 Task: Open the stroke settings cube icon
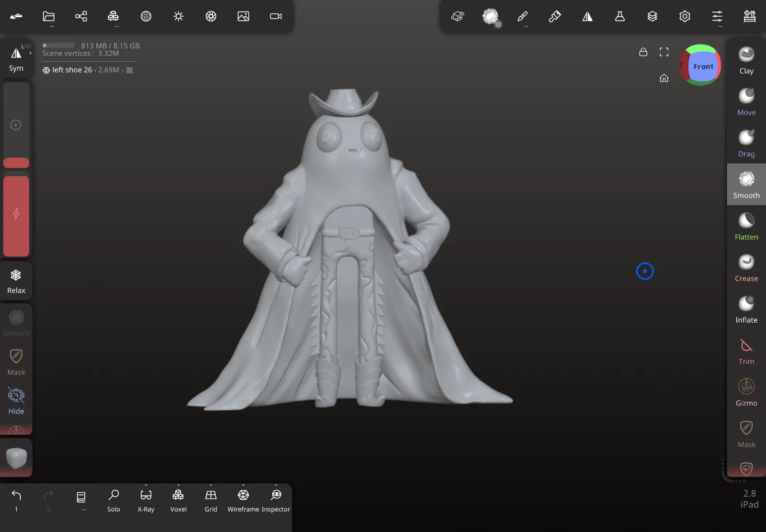(x=458, y=16)
